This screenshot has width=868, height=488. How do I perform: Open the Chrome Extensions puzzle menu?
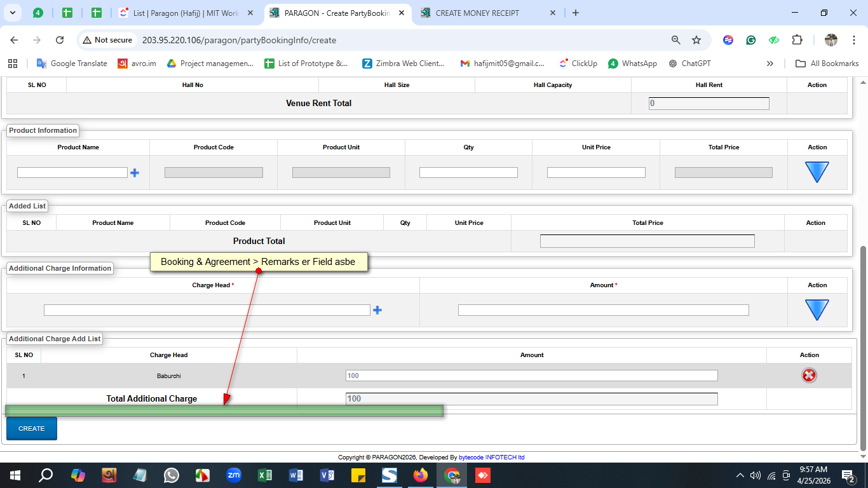(x=797, y=40)
